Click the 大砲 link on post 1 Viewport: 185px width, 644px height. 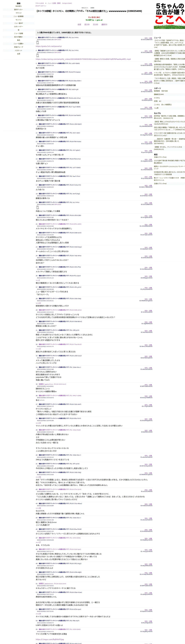(150, 38)
